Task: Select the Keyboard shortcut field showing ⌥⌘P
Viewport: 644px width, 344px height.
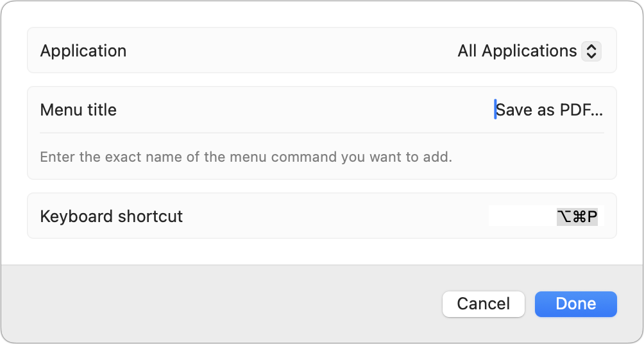Action: [546, 216]
